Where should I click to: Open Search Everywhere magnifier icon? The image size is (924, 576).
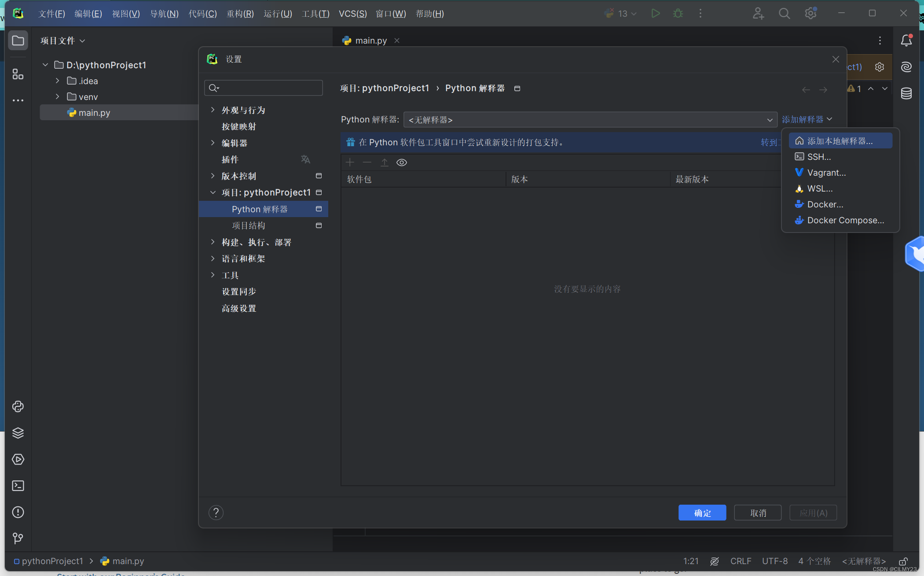(x=785, y=14)
